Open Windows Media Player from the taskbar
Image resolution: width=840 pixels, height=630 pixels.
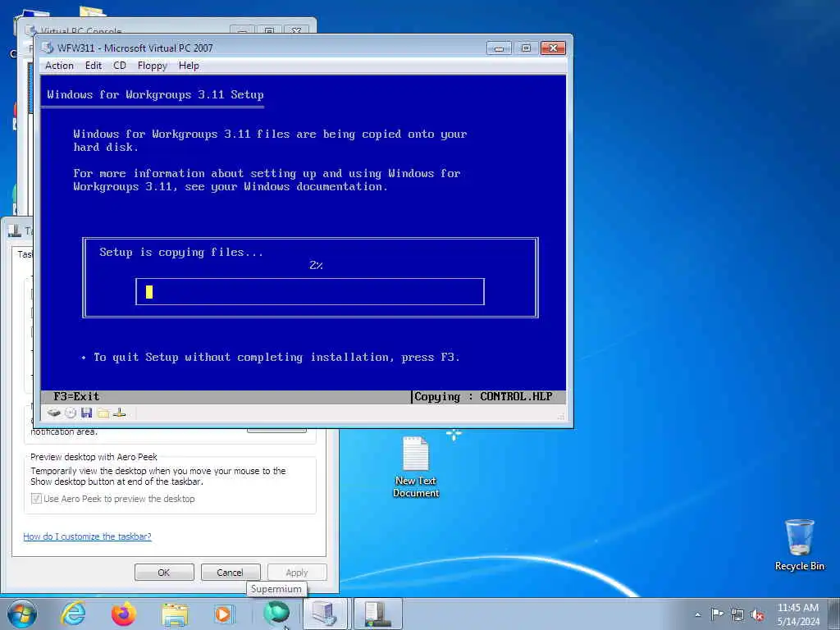coord(223,614)
